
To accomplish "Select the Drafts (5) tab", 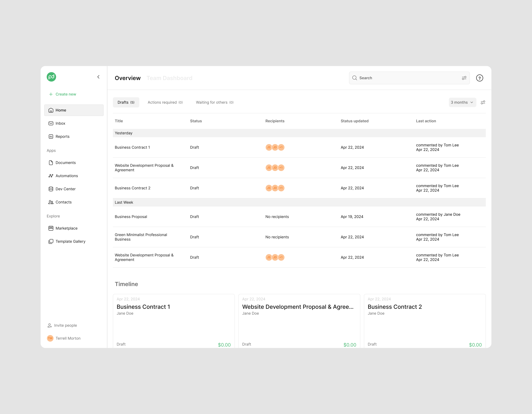I will click(x=126, y=102).
